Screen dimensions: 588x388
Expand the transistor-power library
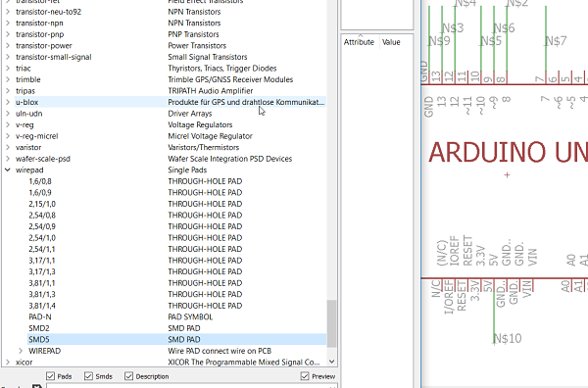[x=8, y=46]
